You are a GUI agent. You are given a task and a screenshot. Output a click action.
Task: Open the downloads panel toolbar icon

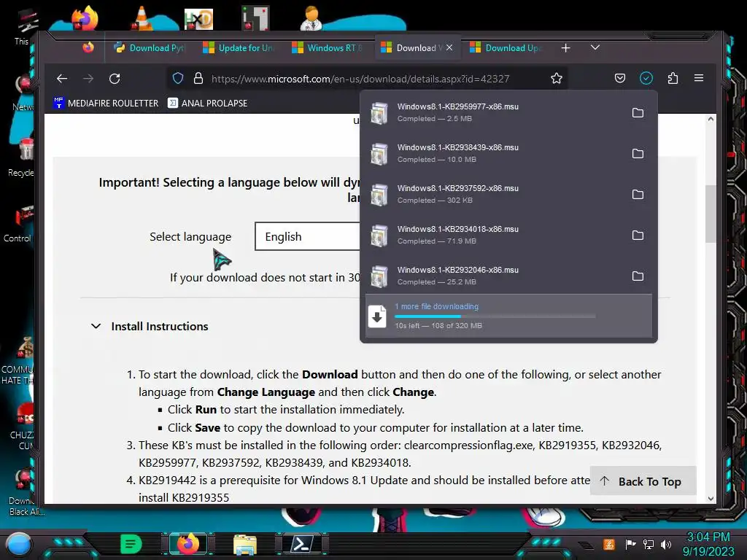[x=646, y=78]
